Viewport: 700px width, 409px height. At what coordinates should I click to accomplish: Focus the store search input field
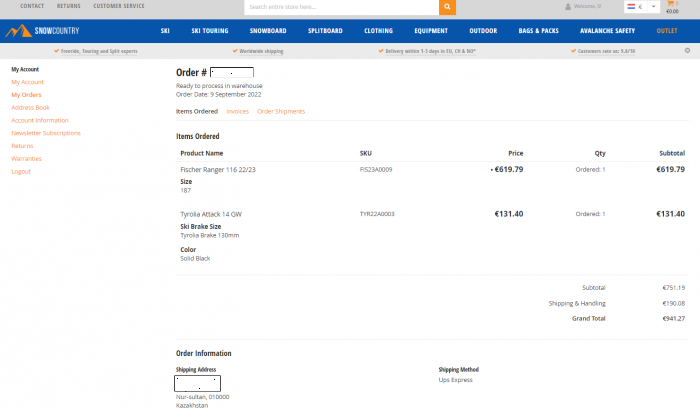click(x=342, y=7)
